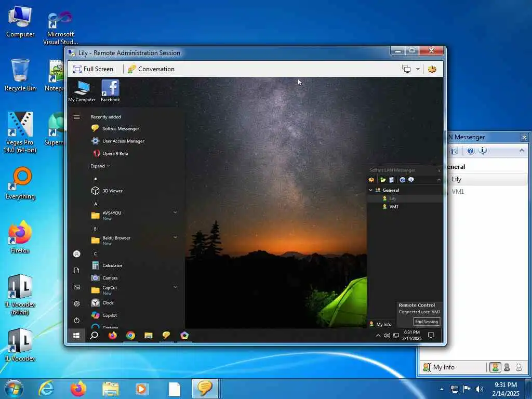Open Camera app in the Start menu
The image size is (532, 399).
[x=104, y=278]
